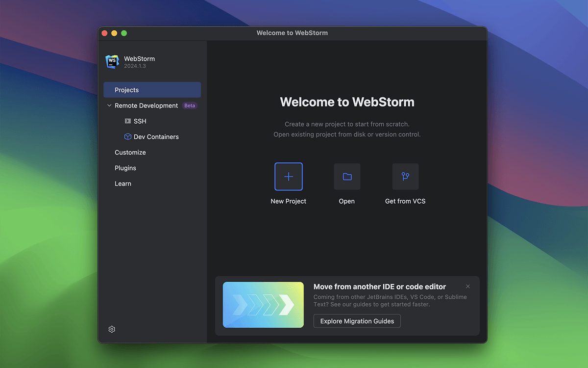Viewport: 588px width, 368px height.
Task: Click the New Project text label
Action: pos(289,201)
